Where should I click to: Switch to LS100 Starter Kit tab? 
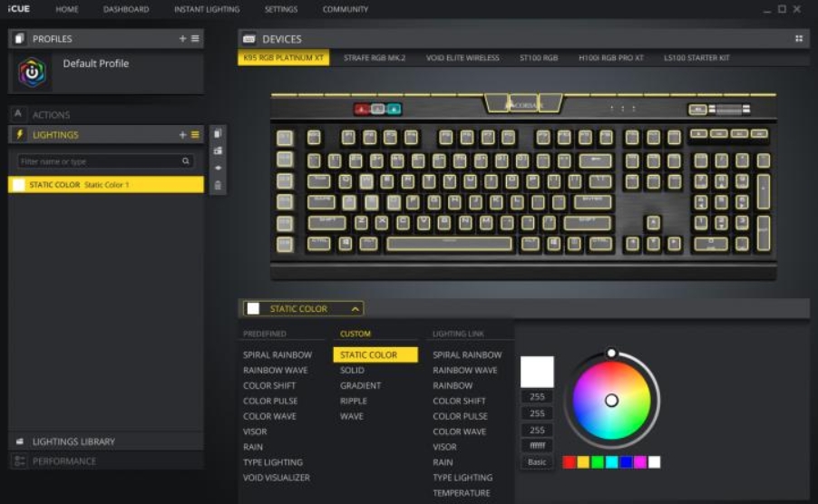pos(696,58)
